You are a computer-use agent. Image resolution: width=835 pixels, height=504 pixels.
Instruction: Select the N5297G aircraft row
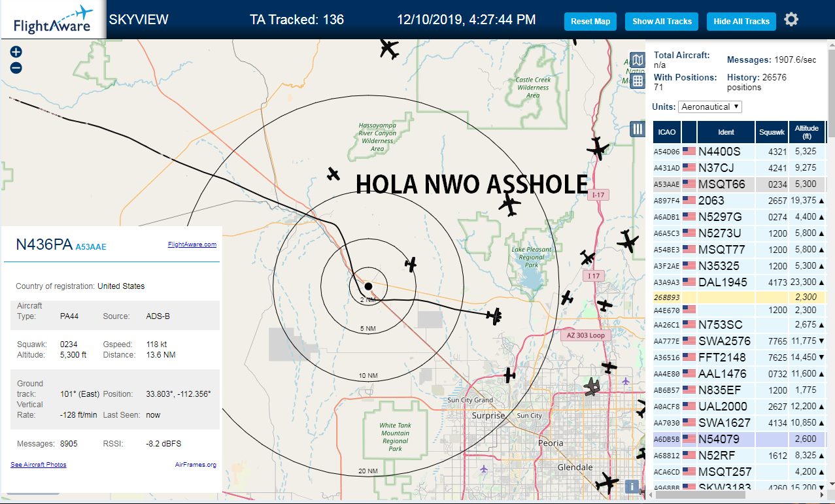pyautogui.click(x=740, y=216)
